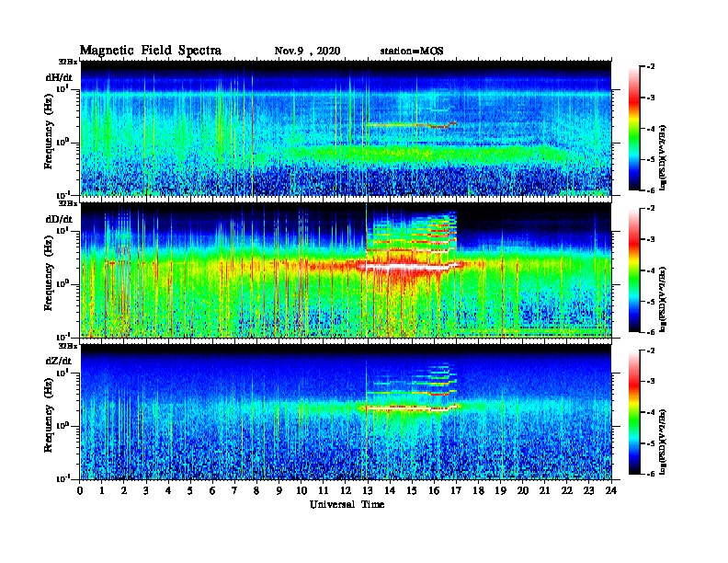Click the -3 tick on dZ/dt color bar
728x563 pixels.
(651, 382)
